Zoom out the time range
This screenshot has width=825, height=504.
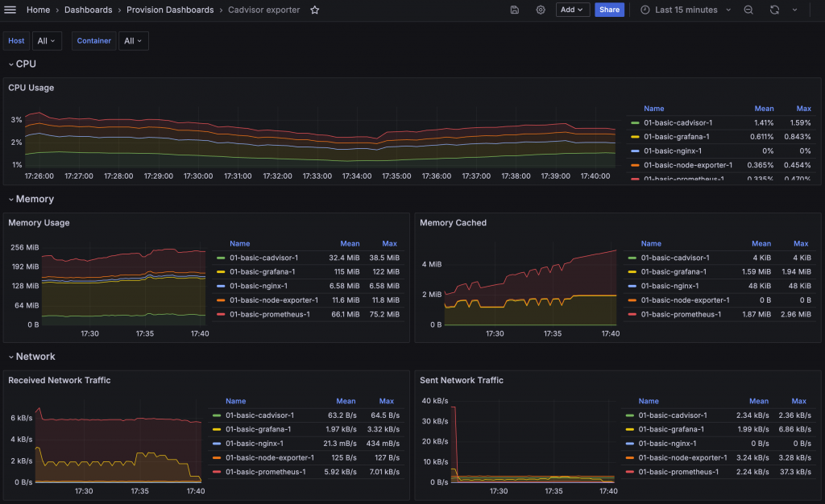[748, 10]
